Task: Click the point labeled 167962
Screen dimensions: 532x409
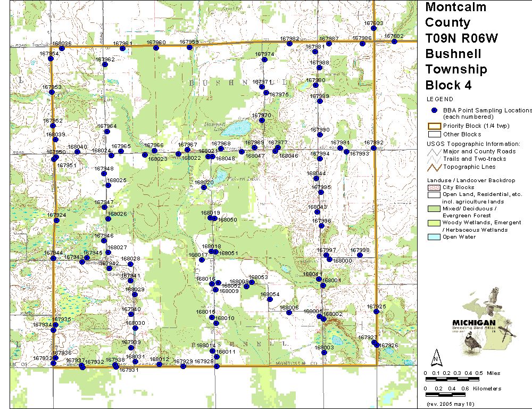Action: [105, 64]
